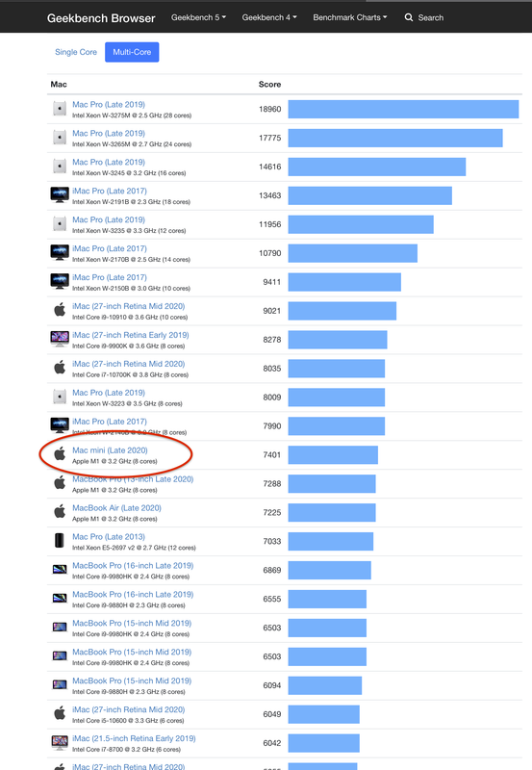Open MacBook Pro 16-inch link scoring 6555
Screen dimensions: 532x770
click(x=133, y=594)
